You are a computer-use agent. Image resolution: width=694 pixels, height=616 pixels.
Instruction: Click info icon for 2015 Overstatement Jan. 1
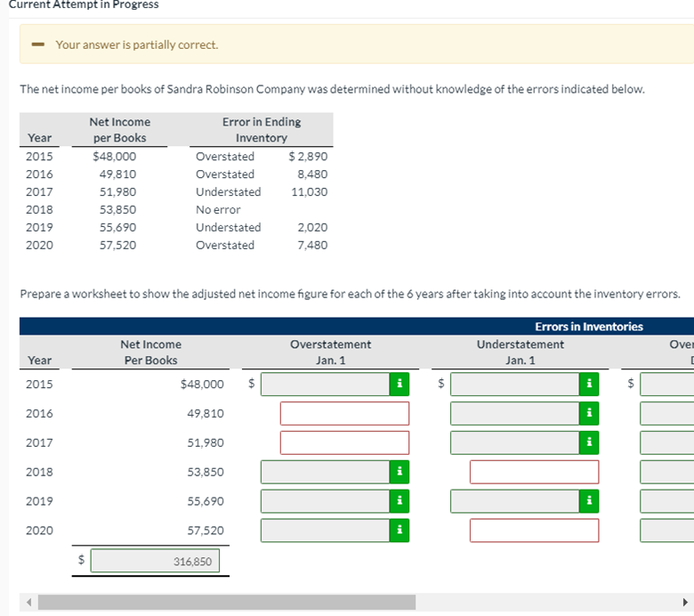pyautogui.click(x=399, y=384)
